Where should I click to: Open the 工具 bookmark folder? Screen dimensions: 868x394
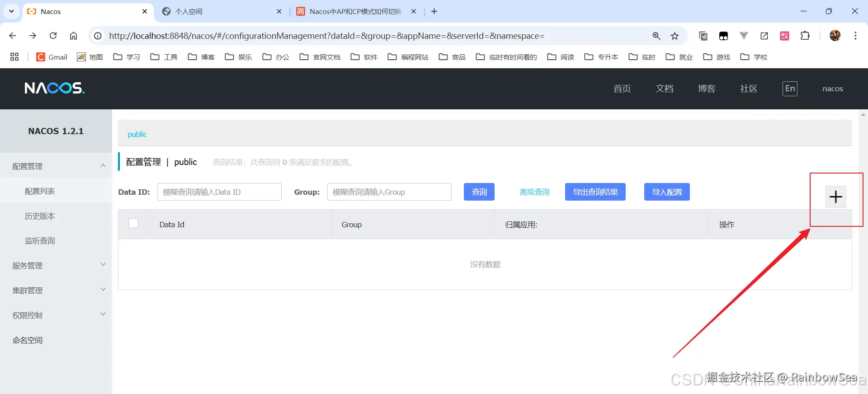tap(164, 57)
